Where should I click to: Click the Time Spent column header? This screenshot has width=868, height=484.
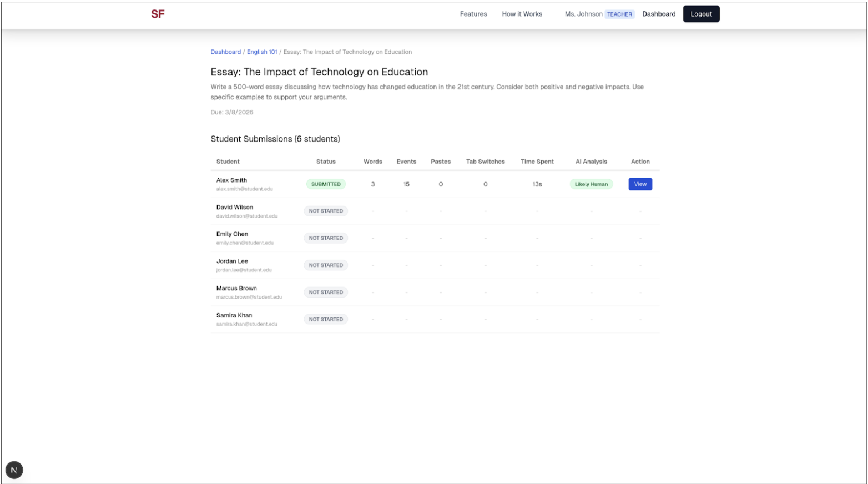(x=537, y=162)
